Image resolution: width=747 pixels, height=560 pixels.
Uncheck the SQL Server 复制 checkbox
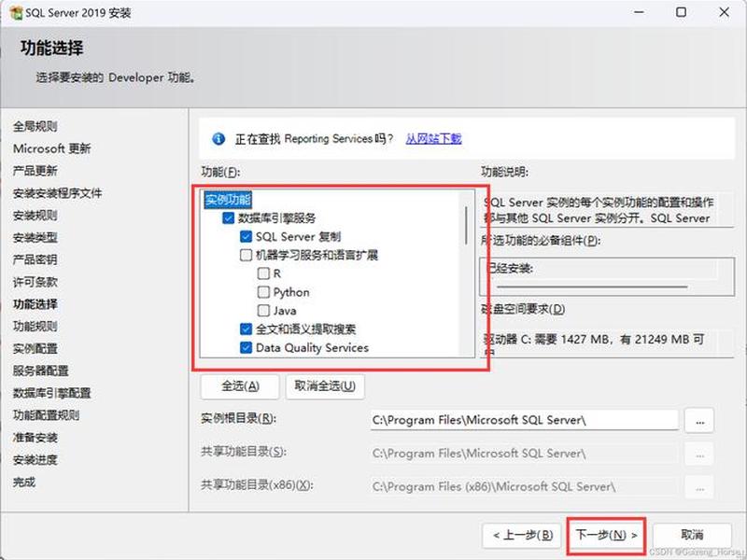(x=246, y=237)
